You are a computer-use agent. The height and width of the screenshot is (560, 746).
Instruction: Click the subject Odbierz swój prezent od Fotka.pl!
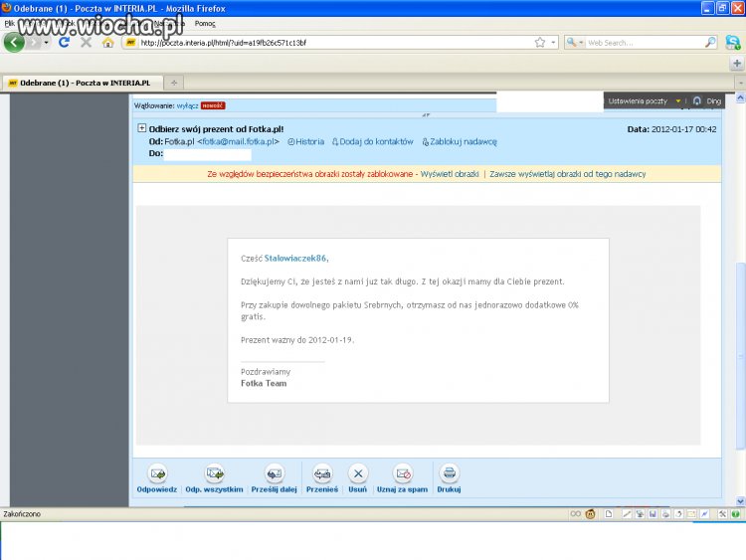tap(216, 129)
